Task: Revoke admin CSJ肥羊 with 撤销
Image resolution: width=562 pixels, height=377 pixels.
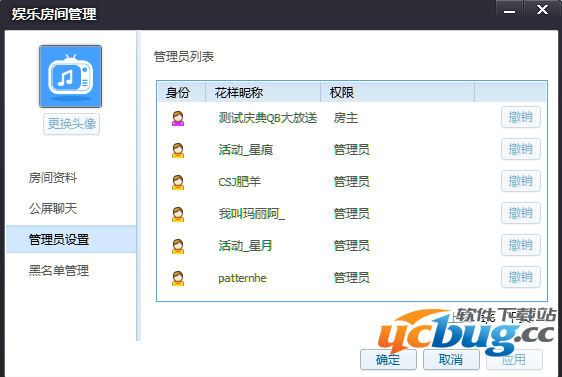Action: pos(520,181)
